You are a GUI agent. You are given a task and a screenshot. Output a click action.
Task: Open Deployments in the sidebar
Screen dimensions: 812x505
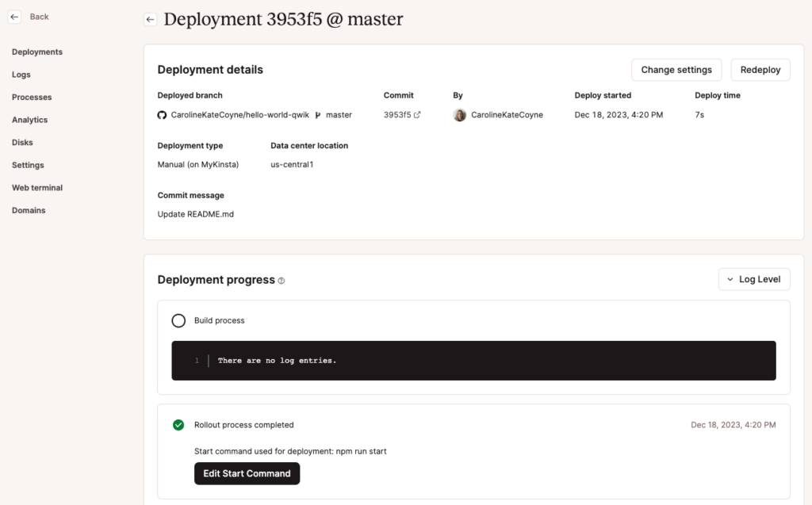point(37,52)
